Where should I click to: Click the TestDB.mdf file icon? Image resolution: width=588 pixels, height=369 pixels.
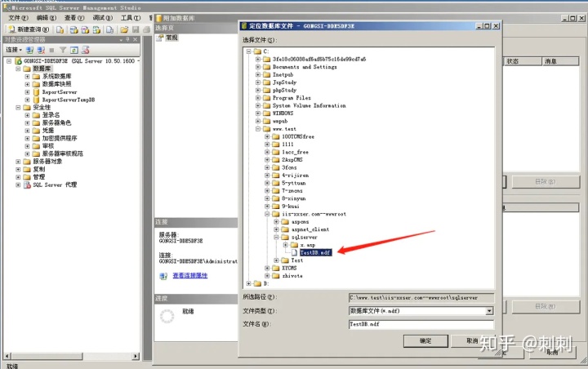coord(294,253)
